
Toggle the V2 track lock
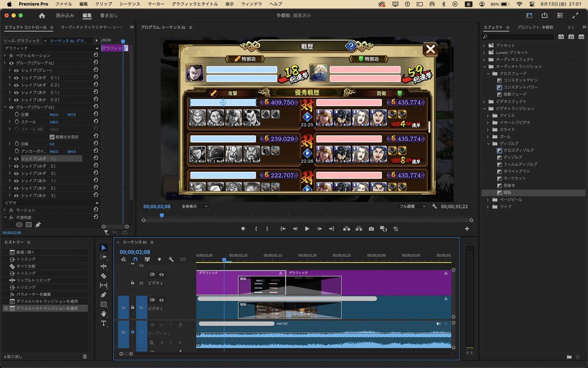pos(132,283)
